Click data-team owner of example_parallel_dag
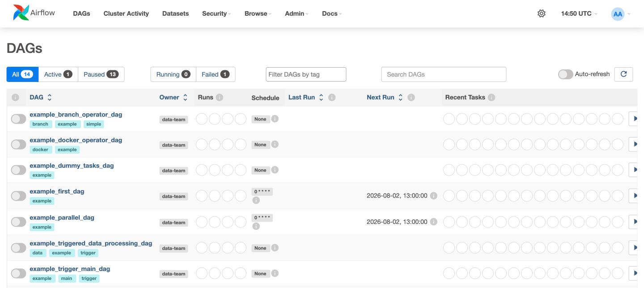This screenshot has width=644, height=288. click(x=174, y=223)
